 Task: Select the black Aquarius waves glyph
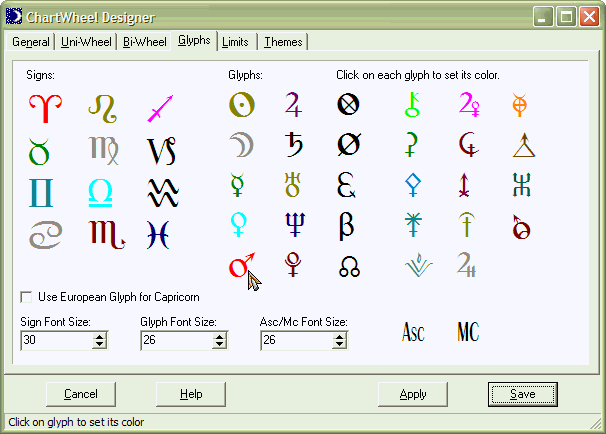(163, 192)
